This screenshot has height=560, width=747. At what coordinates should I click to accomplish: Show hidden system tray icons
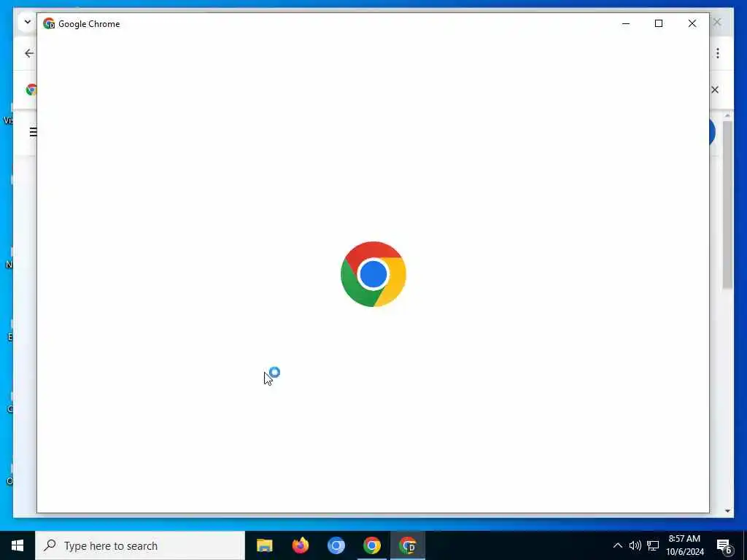click(x=617, y=545)
